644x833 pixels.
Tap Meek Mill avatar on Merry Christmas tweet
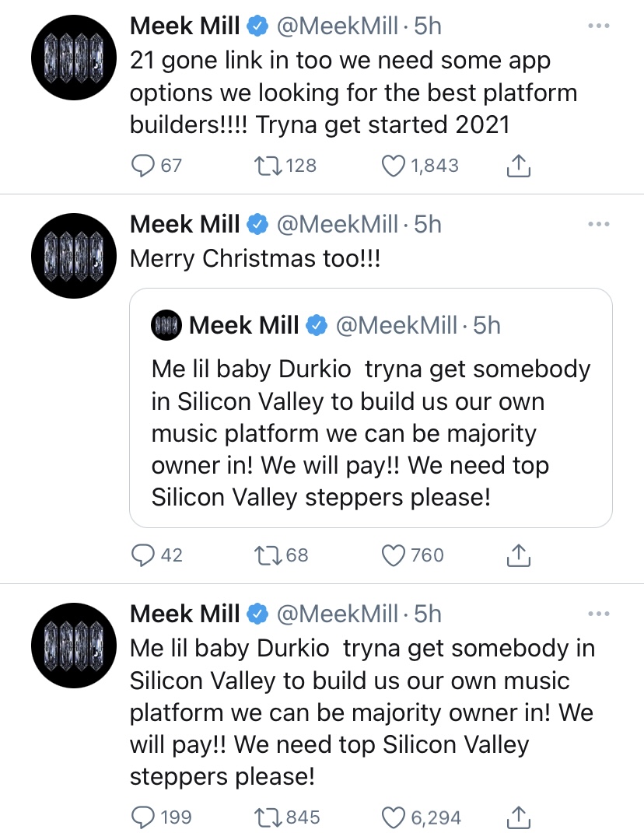coord(73,256)
